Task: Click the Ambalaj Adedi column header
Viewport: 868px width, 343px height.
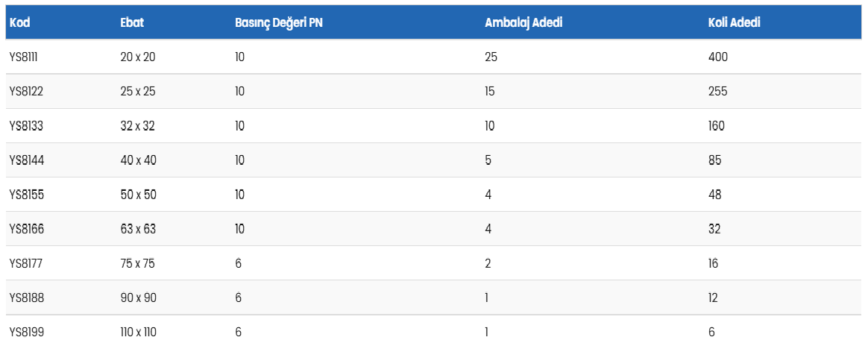Action: coord(523,22)
